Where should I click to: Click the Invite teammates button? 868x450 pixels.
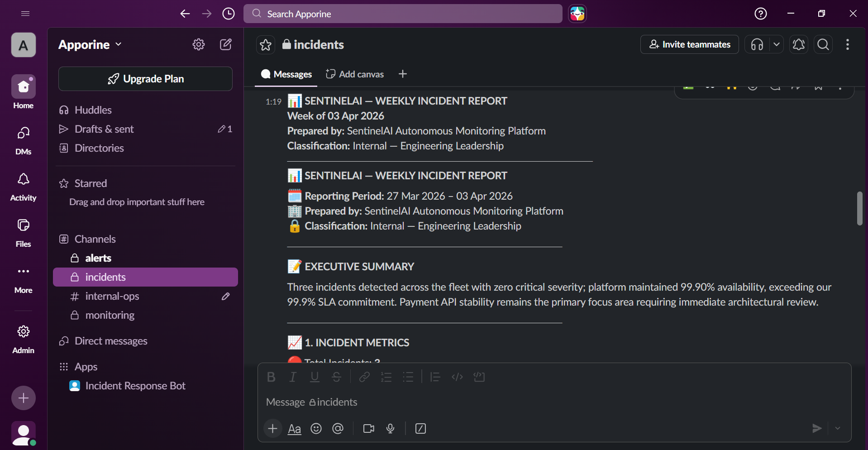[x=689, y=44]
